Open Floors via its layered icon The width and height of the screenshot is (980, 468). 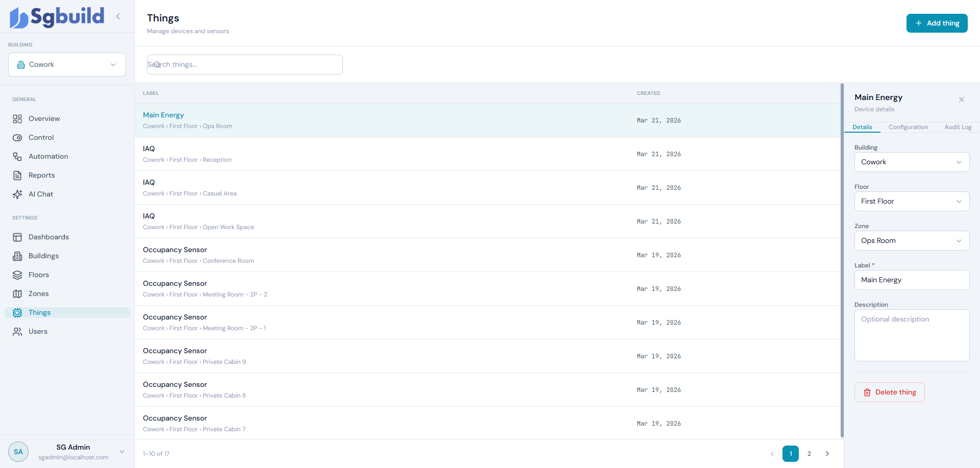(x=18, y=275)
